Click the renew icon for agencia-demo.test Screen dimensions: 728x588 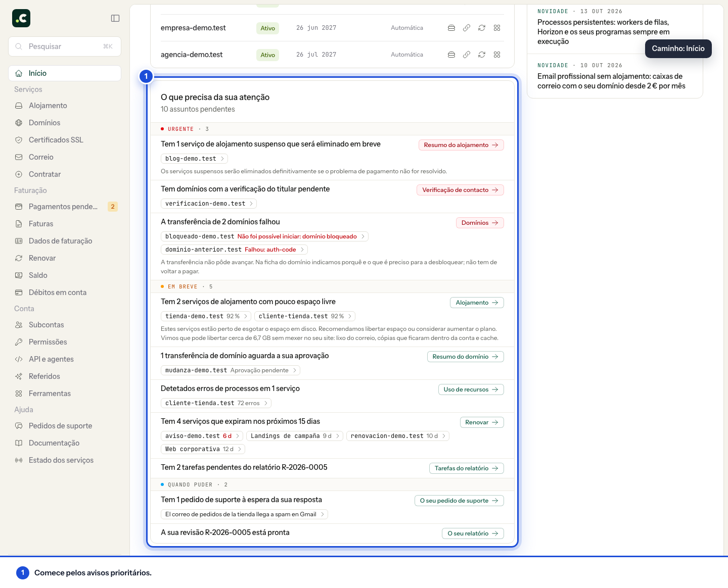coord(482,55)
